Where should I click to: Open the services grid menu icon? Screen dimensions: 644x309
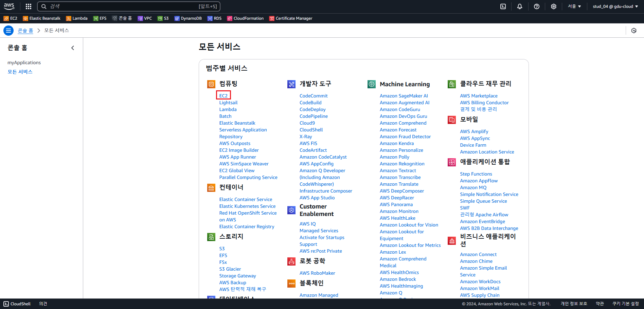point(29,6)
